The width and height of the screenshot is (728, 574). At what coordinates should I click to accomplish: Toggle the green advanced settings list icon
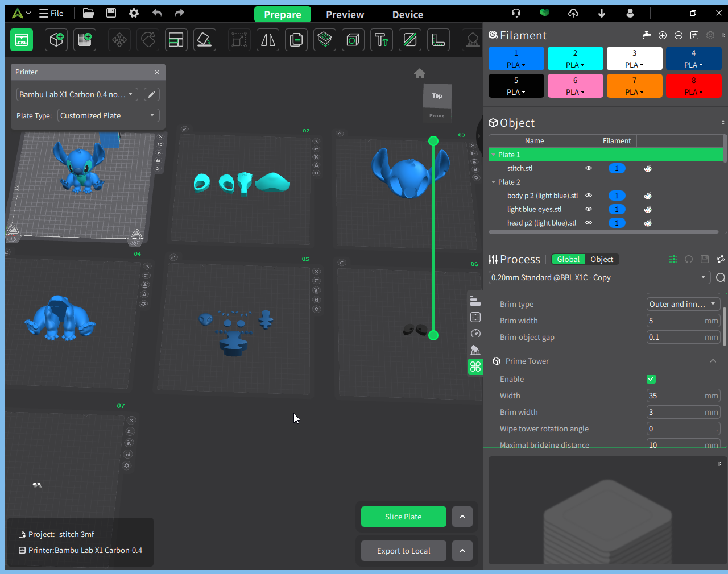[673, 260]
